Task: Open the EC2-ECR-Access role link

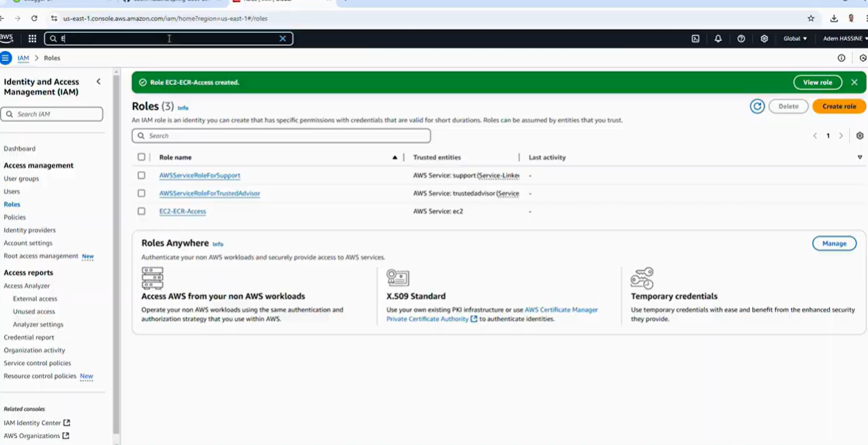Action: click(183, 211)
